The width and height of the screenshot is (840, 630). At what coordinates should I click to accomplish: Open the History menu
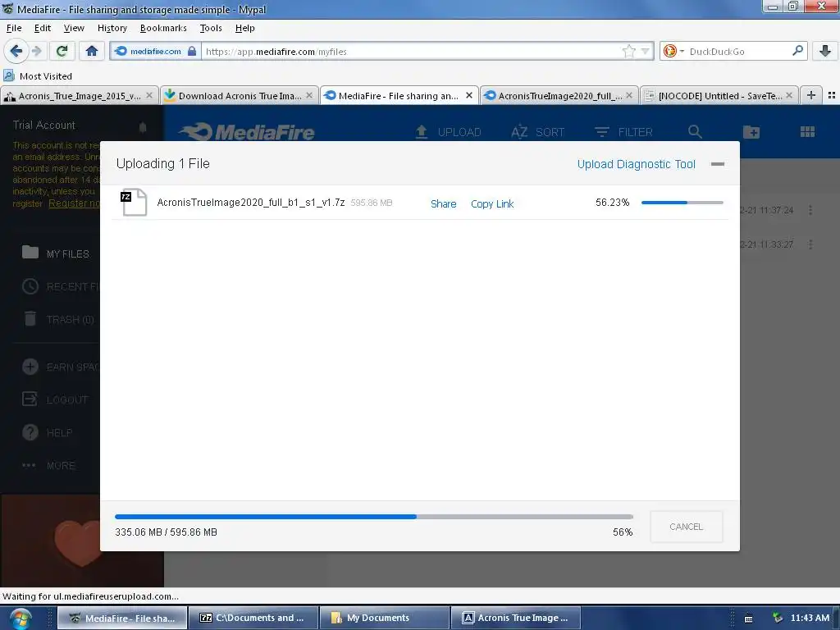[112, 28]
